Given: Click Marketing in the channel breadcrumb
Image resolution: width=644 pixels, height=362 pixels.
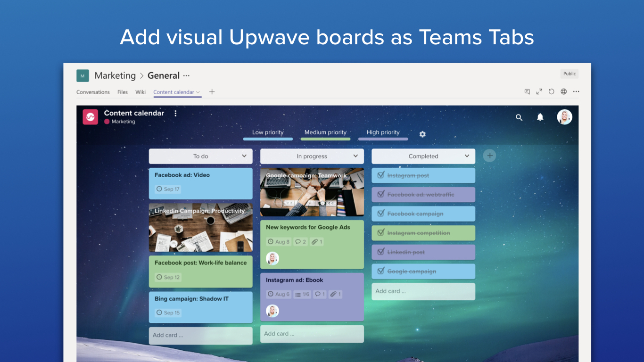Looking at the screenshot, I should pyautogui.click(x=115, y=75).
